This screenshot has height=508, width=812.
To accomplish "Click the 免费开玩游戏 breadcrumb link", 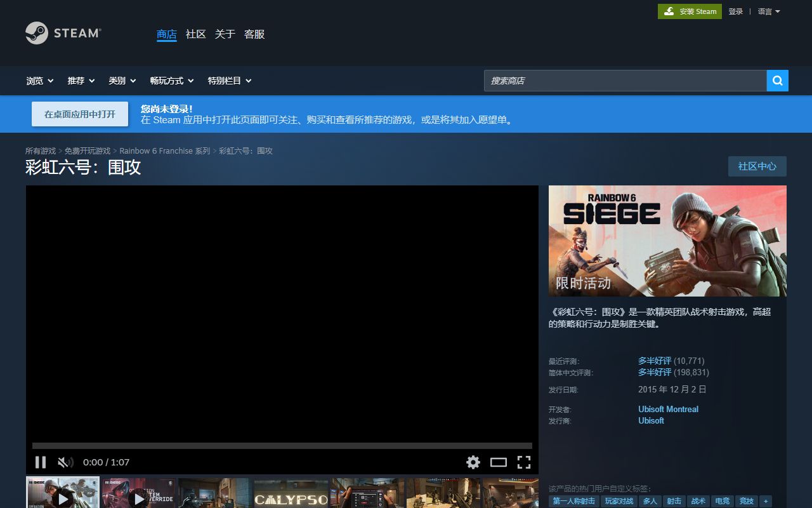I will [x=88, y=151].
